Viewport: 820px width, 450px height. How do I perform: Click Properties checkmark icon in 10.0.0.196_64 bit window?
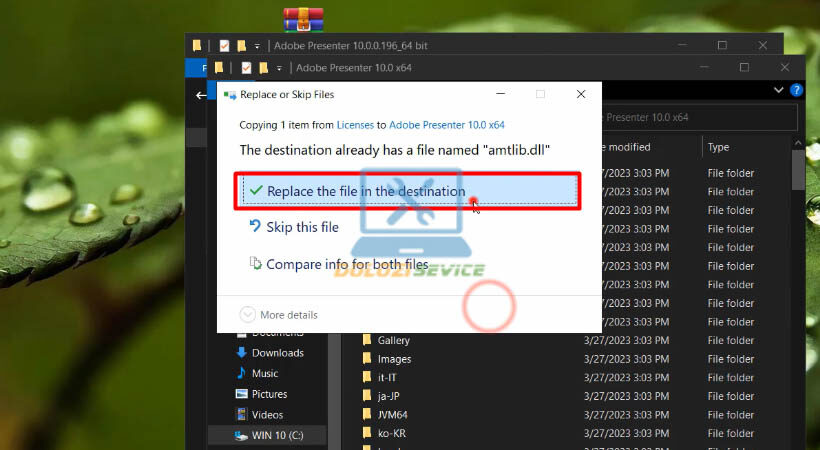(224, 46)
